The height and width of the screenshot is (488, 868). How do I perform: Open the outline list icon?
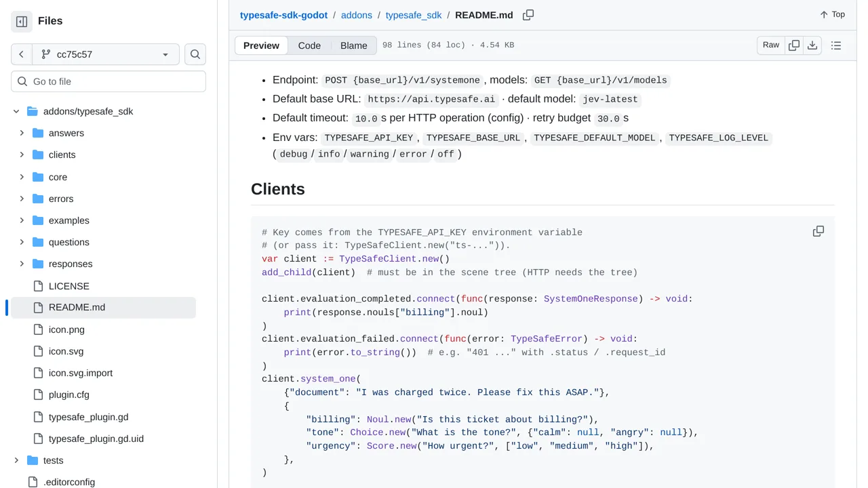tap(836, 45)
